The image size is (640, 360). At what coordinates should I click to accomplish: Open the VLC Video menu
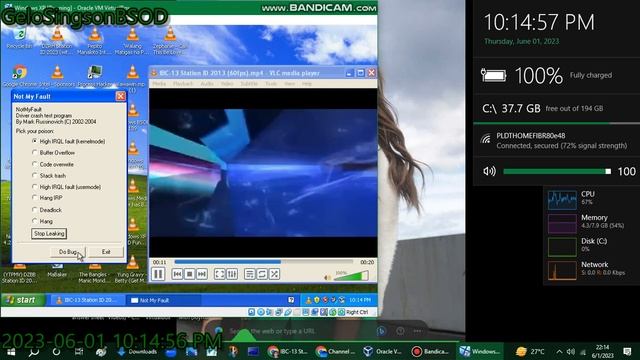click(x=227, y=84)
